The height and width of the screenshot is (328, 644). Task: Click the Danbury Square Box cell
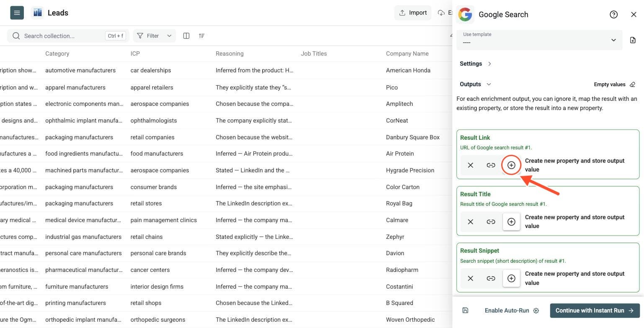[x=413, y=137]
